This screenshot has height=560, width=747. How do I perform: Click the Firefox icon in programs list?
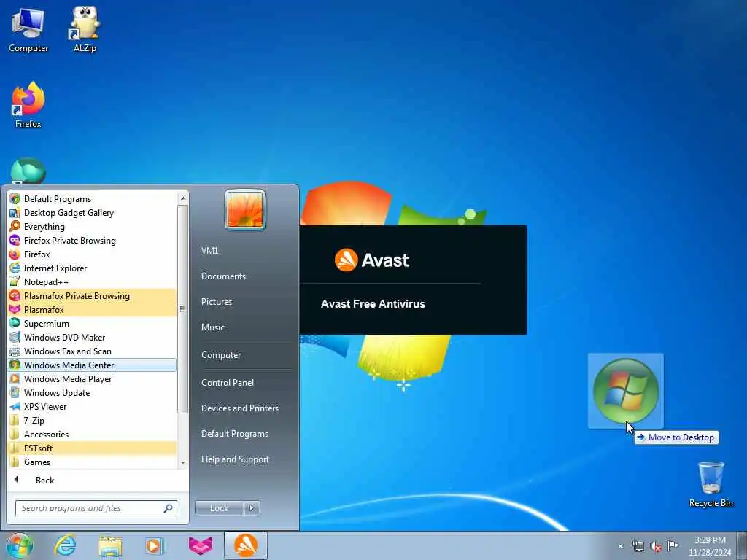click(x=15, y=254)
